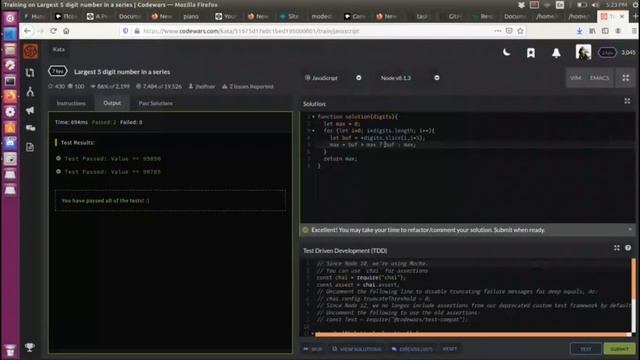The height and width of the screenshot is (360, 640).
Task: Click the user's kyu rank badge beside avatar
Action: tap(607, 52)
